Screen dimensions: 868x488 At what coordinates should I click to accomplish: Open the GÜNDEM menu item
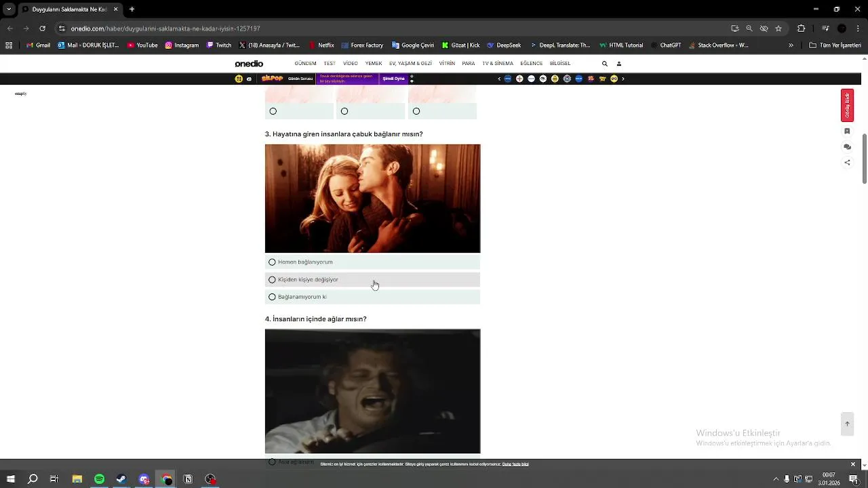[305, 64]
